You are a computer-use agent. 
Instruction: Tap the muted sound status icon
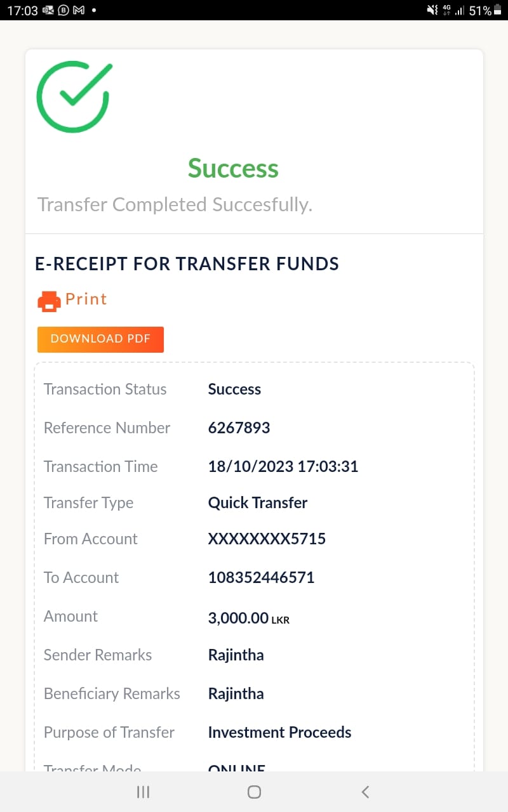[x=432, y=10]
